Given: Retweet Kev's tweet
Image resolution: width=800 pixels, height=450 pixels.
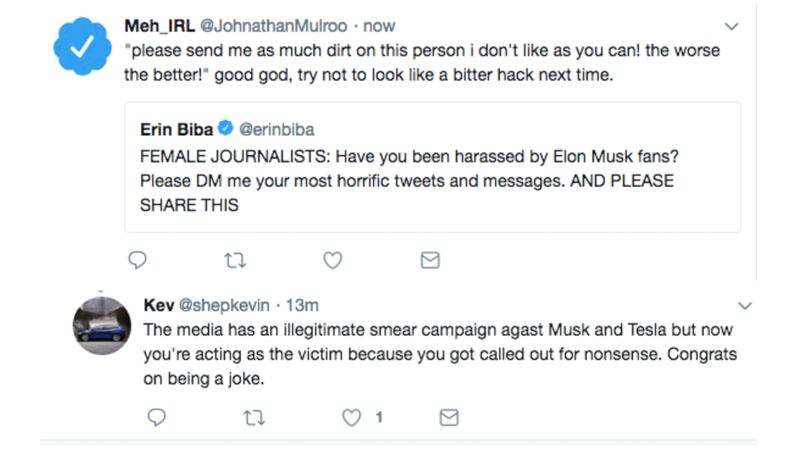Looking at the screenshot, I should 252,417.
